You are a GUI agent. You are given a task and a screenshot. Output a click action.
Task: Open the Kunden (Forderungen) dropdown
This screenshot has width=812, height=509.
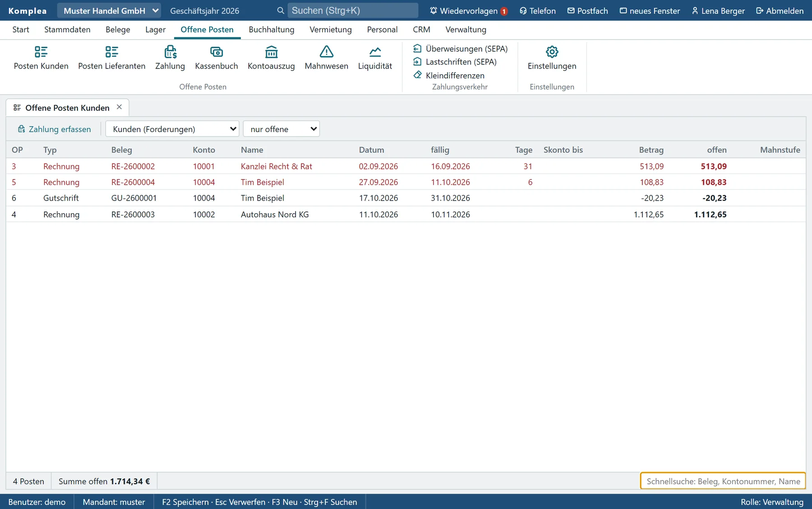pyautogui.click(x=172, y=129)
